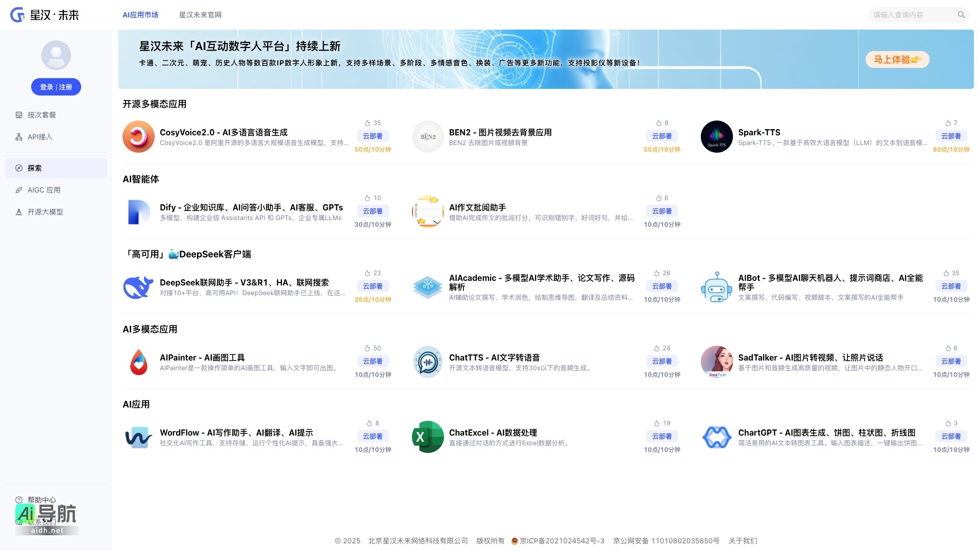The height and width of the screenshot is (551, 980).
Task: Click the 马上体验 banner button
Action: [897, 59]
